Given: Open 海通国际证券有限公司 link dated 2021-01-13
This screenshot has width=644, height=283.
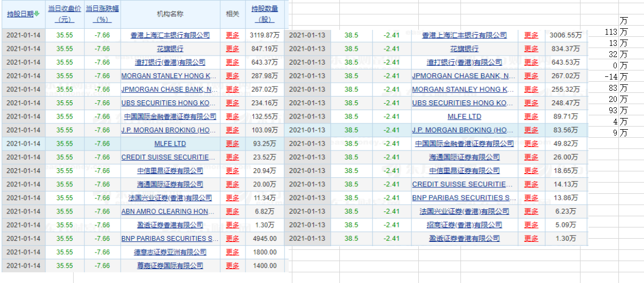Looking at the screenshot, I should click(464, 157).
